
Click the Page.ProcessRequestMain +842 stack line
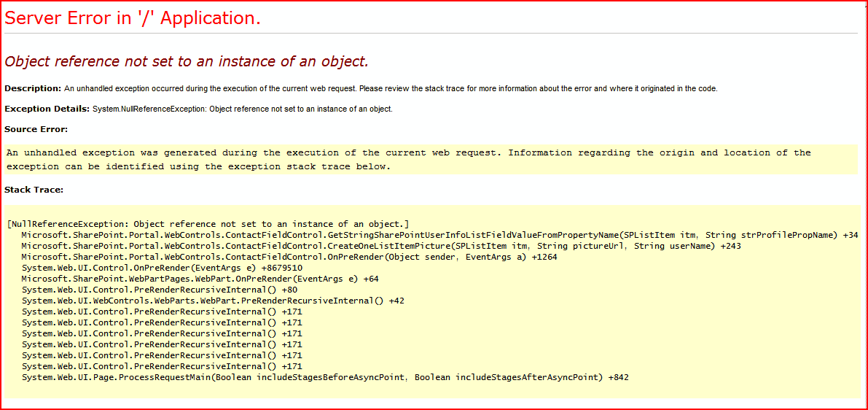tap(325, 377)
